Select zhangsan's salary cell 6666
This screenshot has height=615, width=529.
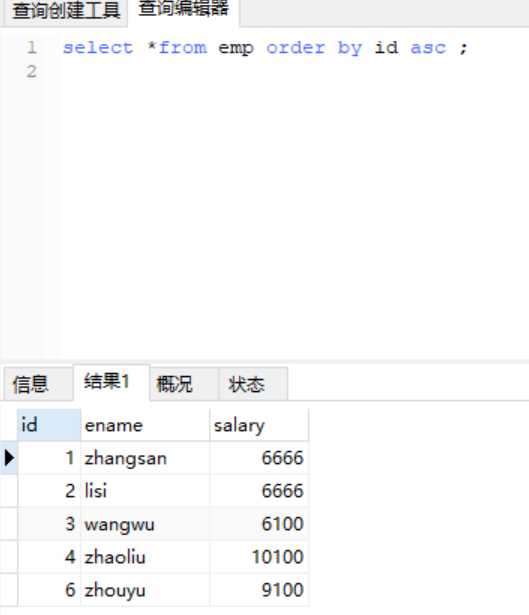coord(259,458)
